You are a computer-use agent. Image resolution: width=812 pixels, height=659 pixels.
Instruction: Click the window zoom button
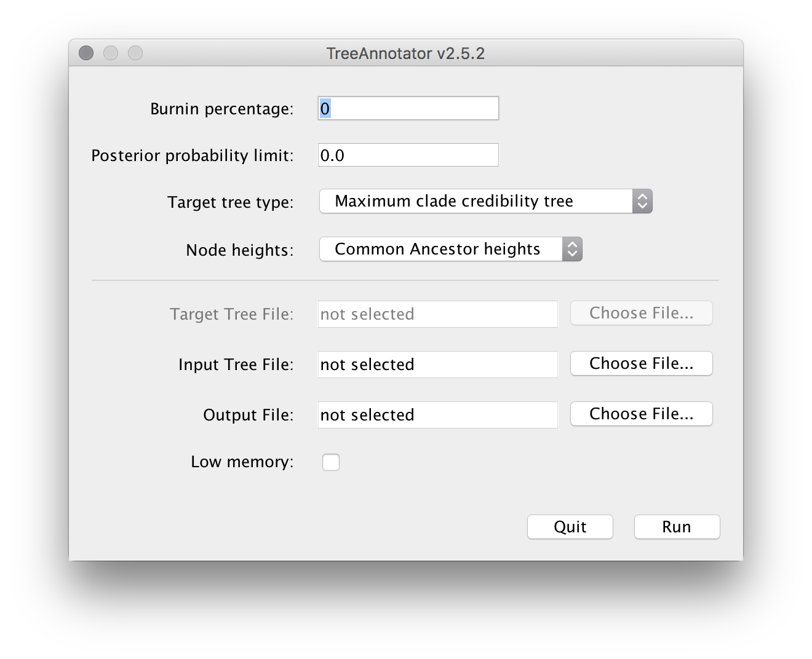[x=135, y=53]
